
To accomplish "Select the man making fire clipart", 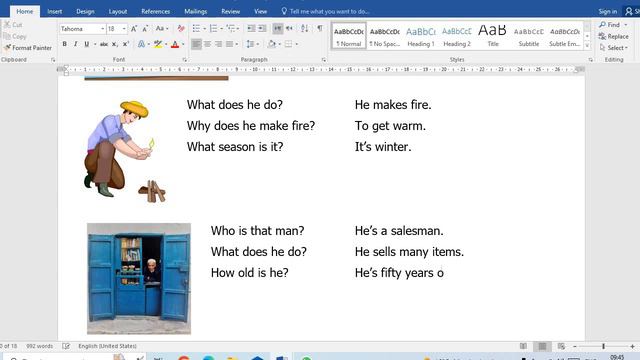I will coord(126,151).
